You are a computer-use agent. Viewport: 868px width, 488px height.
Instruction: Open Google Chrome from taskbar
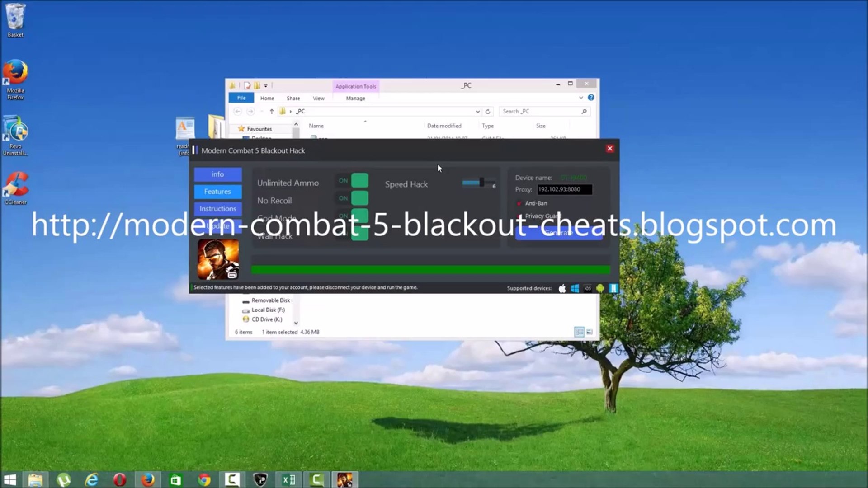click(204, 479)
